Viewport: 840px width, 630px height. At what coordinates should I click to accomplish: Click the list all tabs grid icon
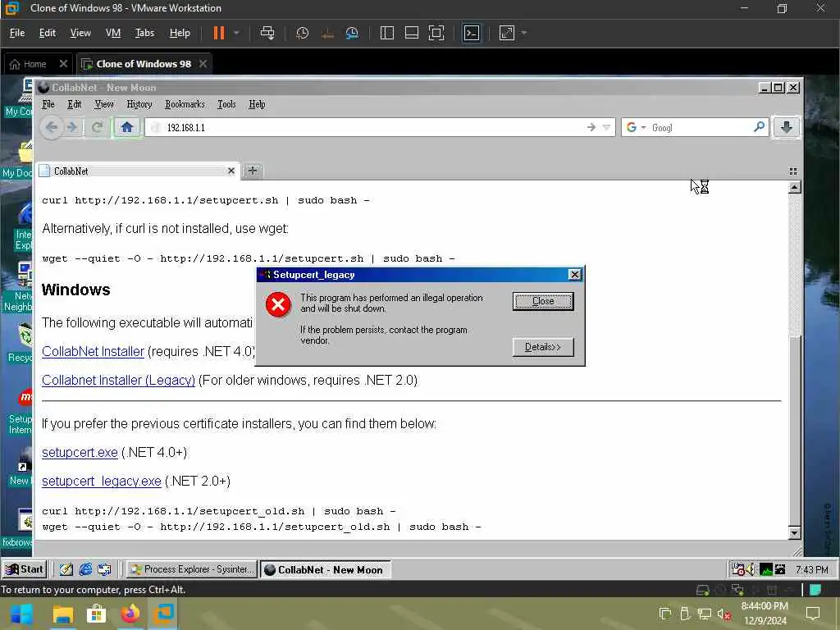[x=793, y=171]
